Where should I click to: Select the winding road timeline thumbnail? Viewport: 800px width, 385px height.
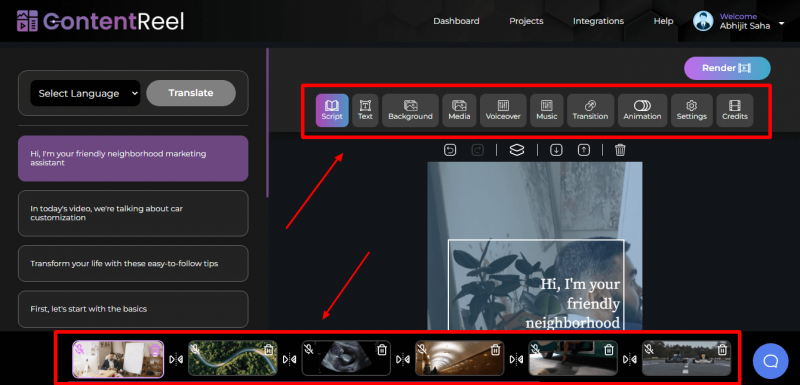[233, 358]
